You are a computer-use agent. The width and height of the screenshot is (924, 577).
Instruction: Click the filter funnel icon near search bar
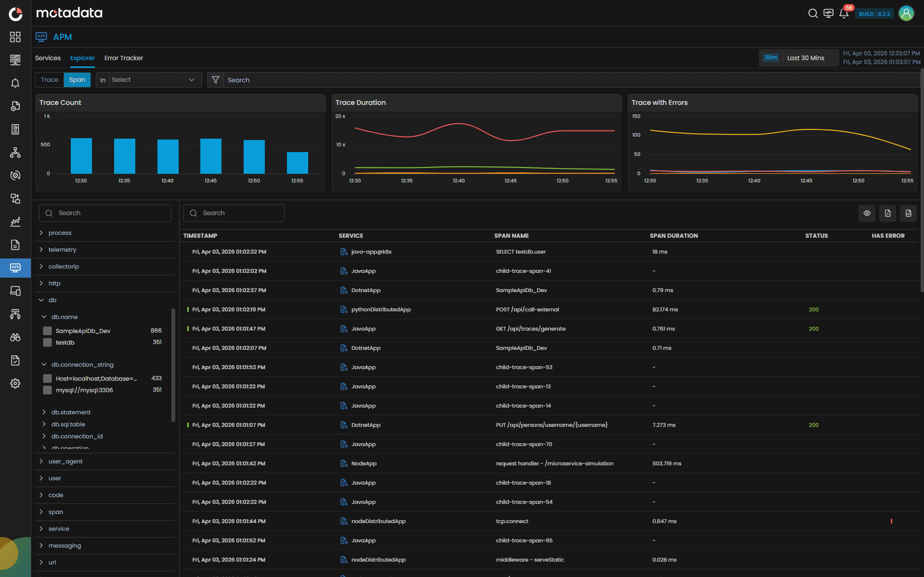point(215,79)
